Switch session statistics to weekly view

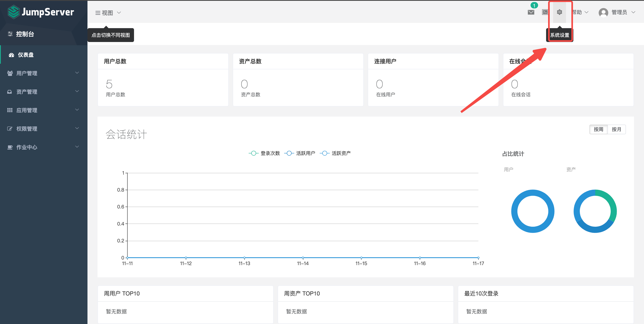coord(598,129)
